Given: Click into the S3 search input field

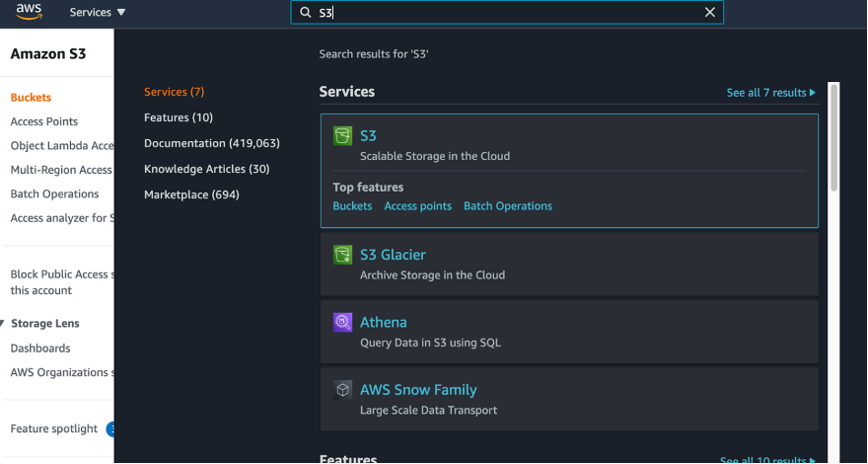Looking at the screenshot, I should 507,12.
